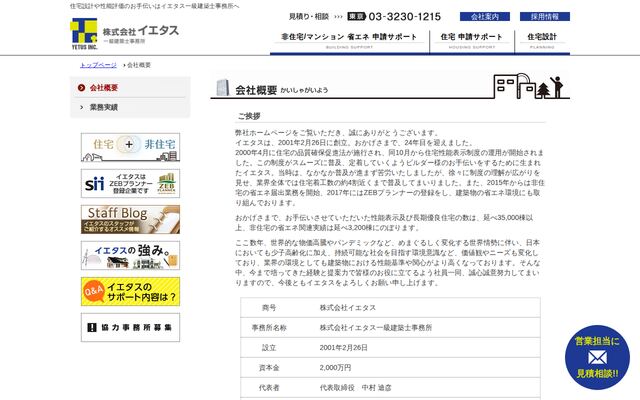The image size is (640, 400).
Task: Click the 見積り・相談 text in header
Action: 309,17
